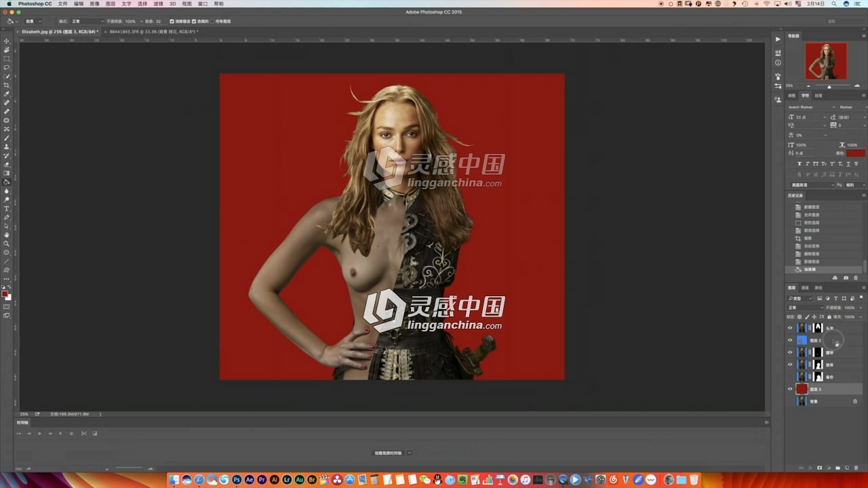The width and height of the screenshot is (868, 488).
Task: Open language dropdown in Character panel
Action: pyautogui.click(x=812, y=185)
